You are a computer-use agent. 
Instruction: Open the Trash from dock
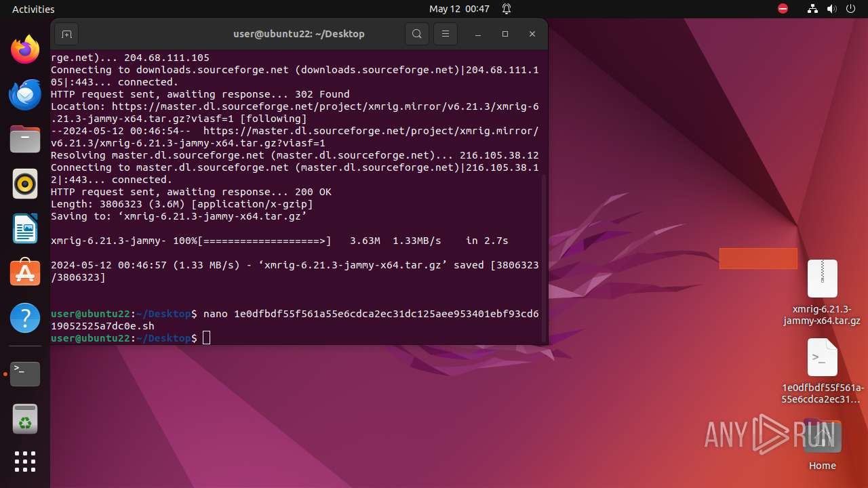[25, 418]
